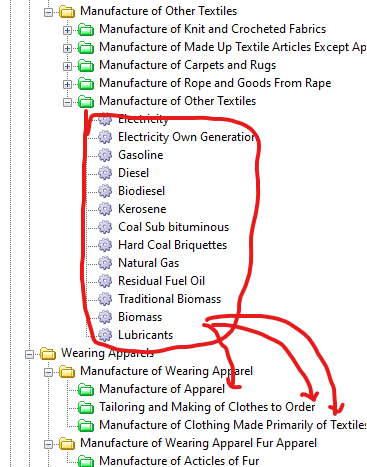Click gear icon next to Biomass
Screen dimensions: 367x467
[x=105, y=317]
